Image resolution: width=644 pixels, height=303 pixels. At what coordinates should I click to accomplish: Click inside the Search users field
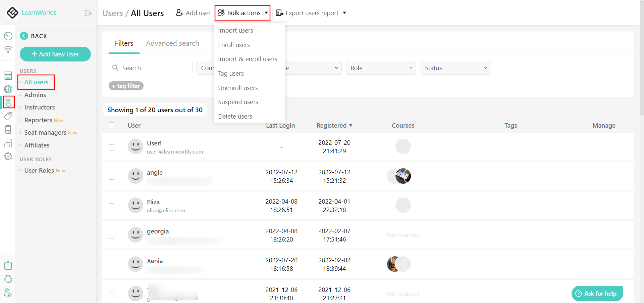150,68
